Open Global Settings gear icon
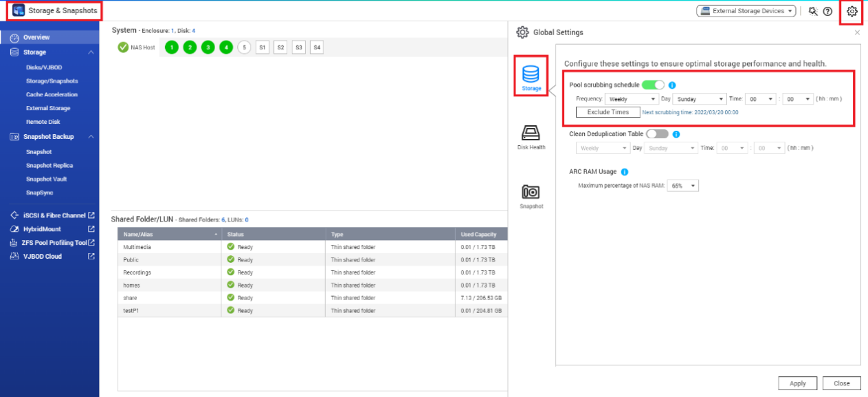The height and width of the screenshot is (397, 868). pos(852,11)
